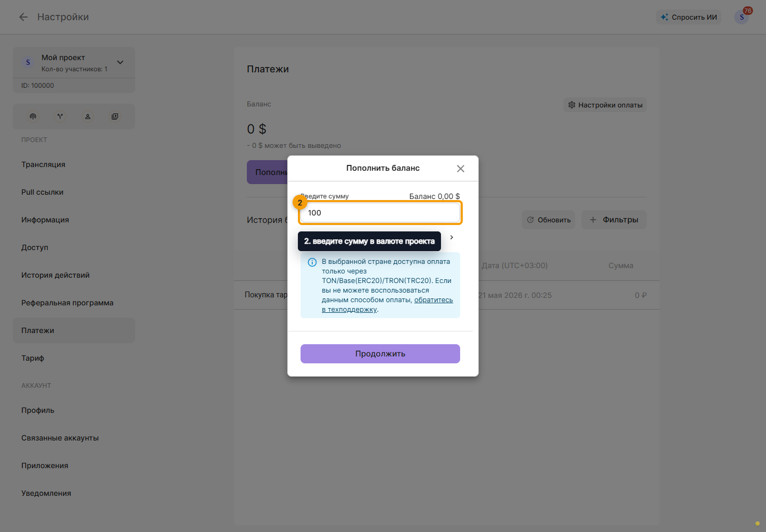This screenshot has height=532, width=766.
Task: Click the Баланс 0,00 $ label in the dialog
Action: click(x=435, y=196)
